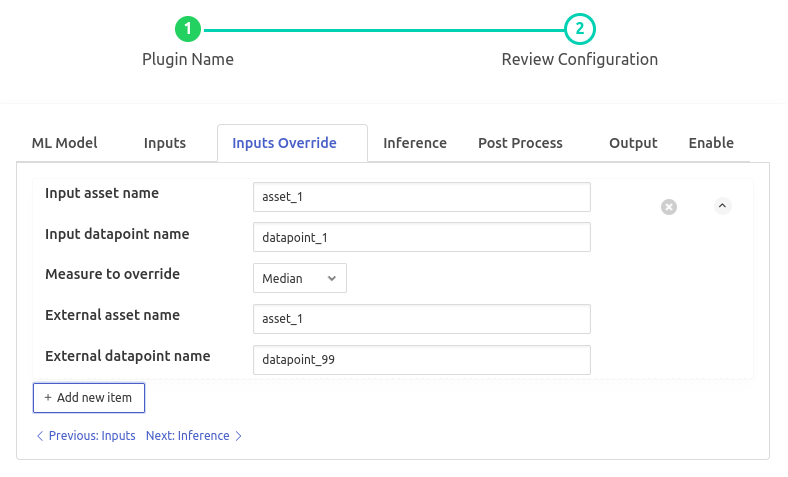Open the Enable tab
Viewport: 788px width, 477px height.
click(711, 143)
